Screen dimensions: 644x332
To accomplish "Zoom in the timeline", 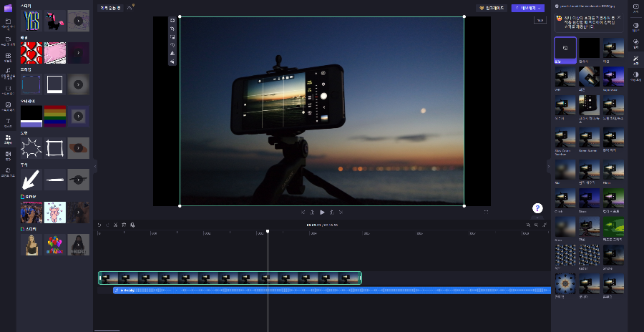I will pyautogui.click(x=537, y=225).
